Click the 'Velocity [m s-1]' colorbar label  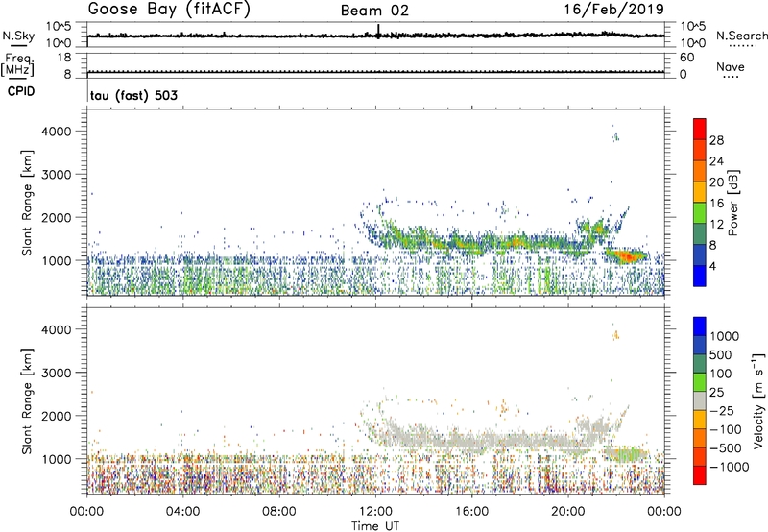(758, 400)
